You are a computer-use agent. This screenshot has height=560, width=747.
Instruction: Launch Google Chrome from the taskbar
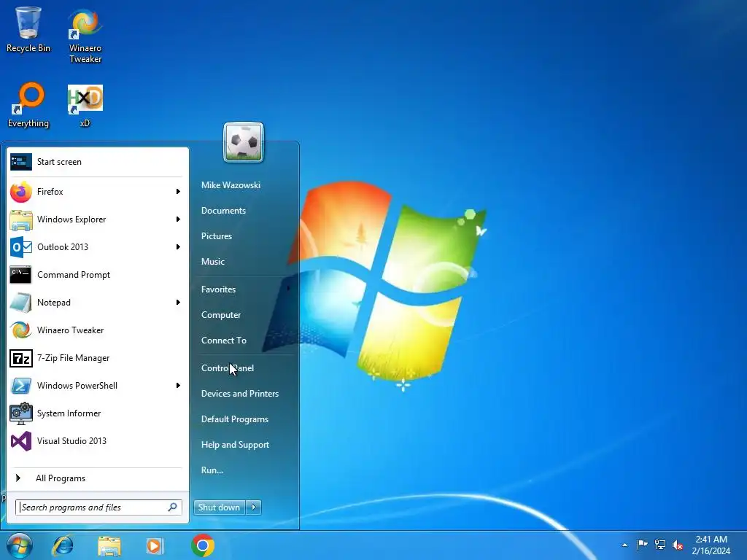click(203, 545)
